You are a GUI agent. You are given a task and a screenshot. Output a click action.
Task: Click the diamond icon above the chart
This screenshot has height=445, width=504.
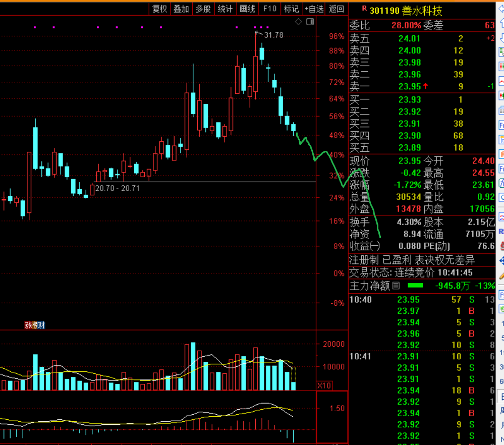(x=299, y=22)
